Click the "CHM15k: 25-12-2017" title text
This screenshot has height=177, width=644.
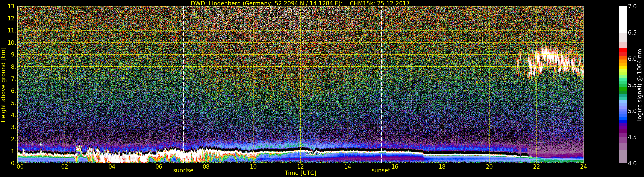click(379, 3)
